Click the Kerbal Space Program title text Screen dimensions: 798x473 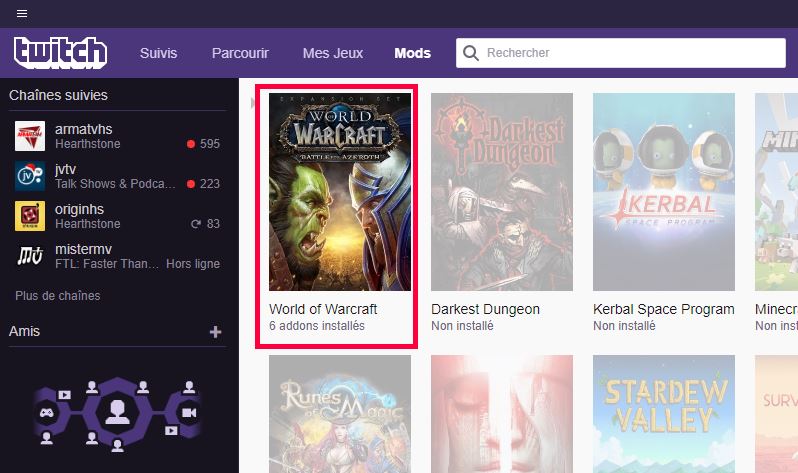click(x=664, y=309)
